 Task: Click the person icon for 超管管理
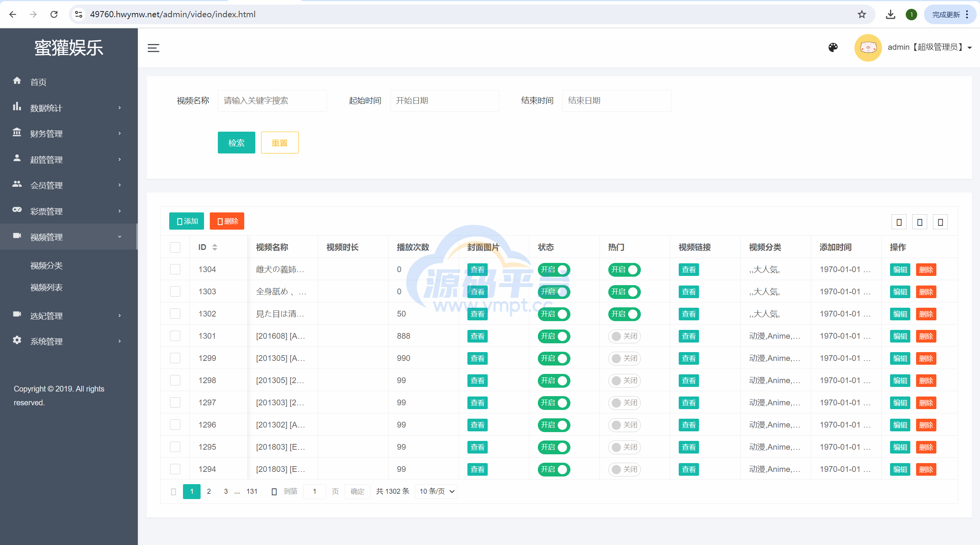pyautogui.click(x=17, y=158)
